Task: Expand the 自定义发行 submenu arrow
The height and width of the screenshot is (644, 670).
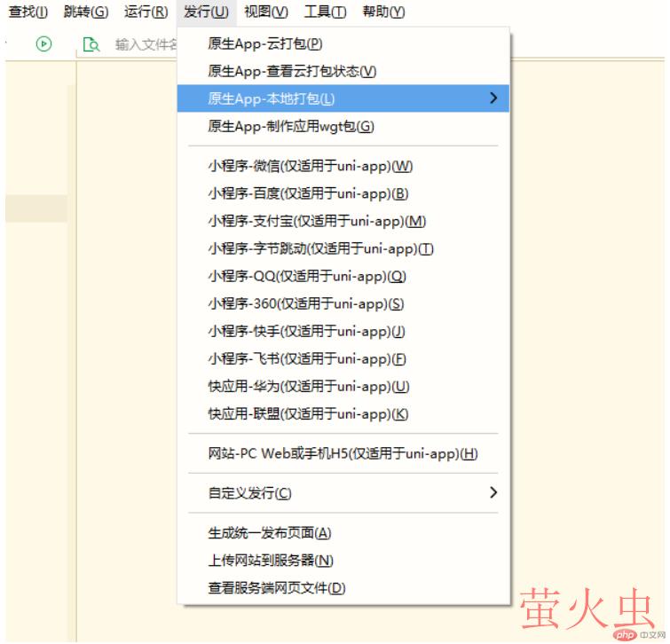Action: tap(493, 492)
